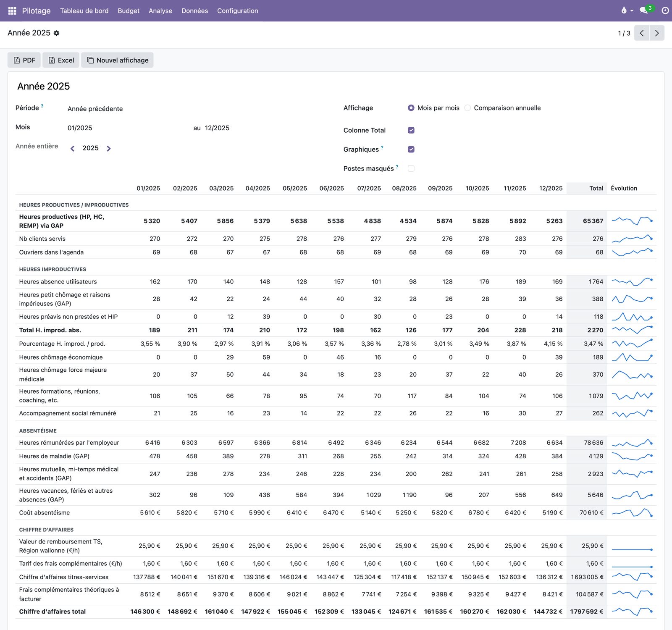This screenshot has width=672, height=630.
Task: Open the Budget menu
Action: (x=129, y=10)
